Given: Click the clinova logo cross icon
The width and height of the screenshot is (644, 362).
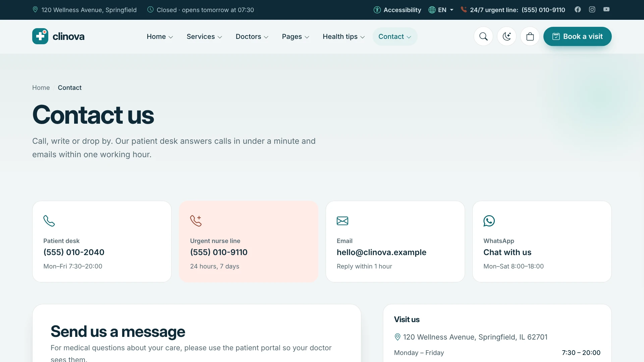Looking at the screenshot, I should click(40, 36).
